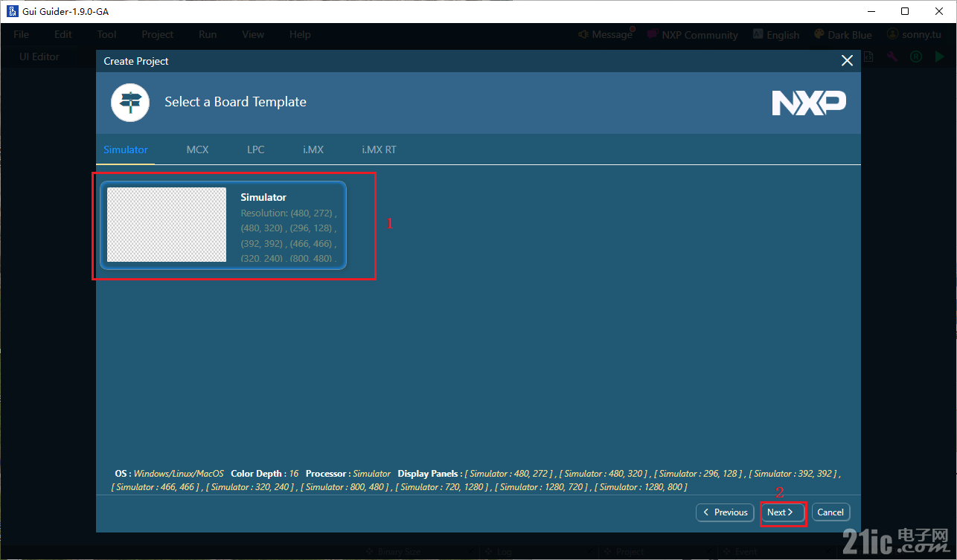Change the Dark Blue theme setting
The width and height of the screenshot is (957, 560).
[842, 34]
